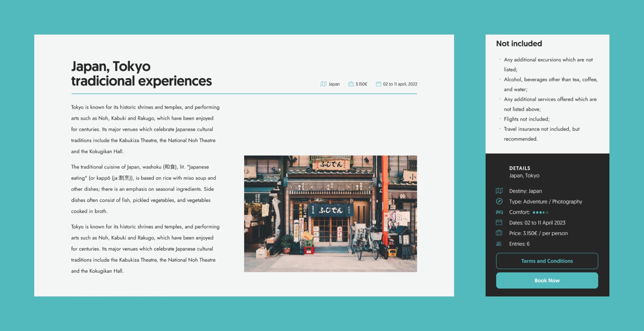Select the "Not included" heading

[x=519, y=44]
